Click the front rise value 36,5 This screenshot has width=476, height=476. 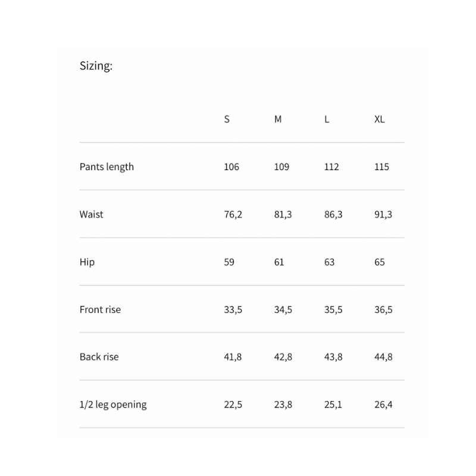(383, 309)
